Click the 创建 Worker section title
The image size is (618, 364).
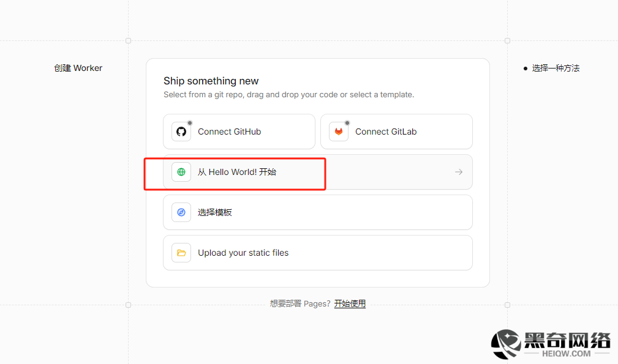click(x=78, y=68)
